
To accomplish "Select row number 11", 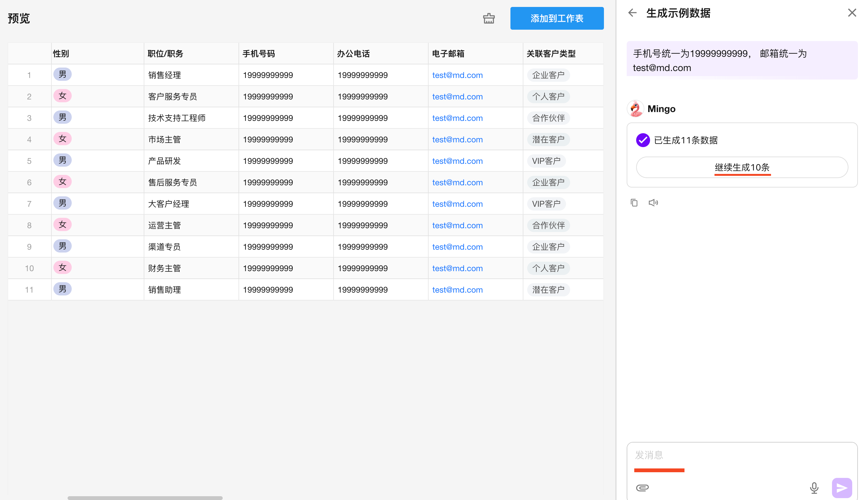I will (29, 290).
